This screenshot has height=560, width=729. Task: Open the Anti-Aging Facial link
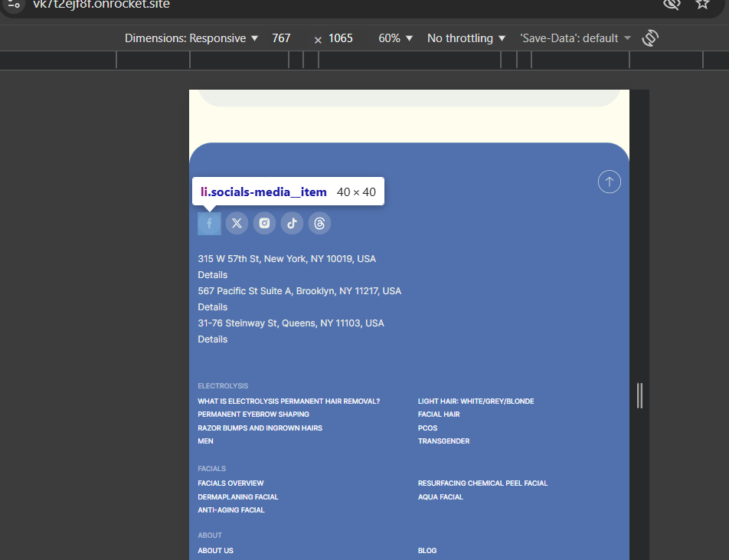pos(231,510)
